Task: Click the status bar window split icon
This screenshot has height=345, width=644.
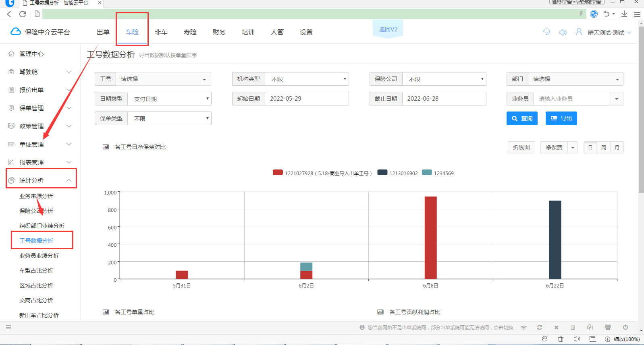Action: (x=592, y=339)
